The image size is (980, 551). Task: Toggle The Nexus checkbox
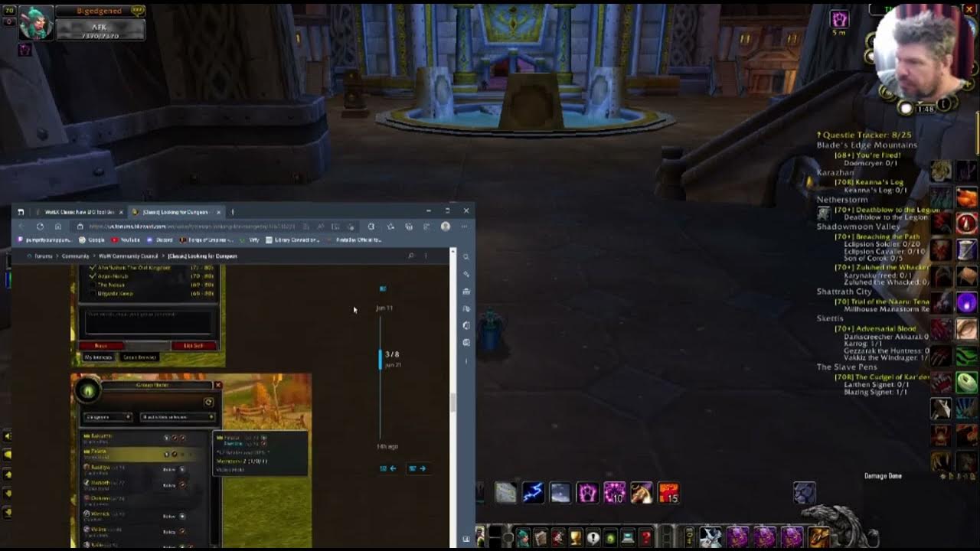(x=93, y=285)
